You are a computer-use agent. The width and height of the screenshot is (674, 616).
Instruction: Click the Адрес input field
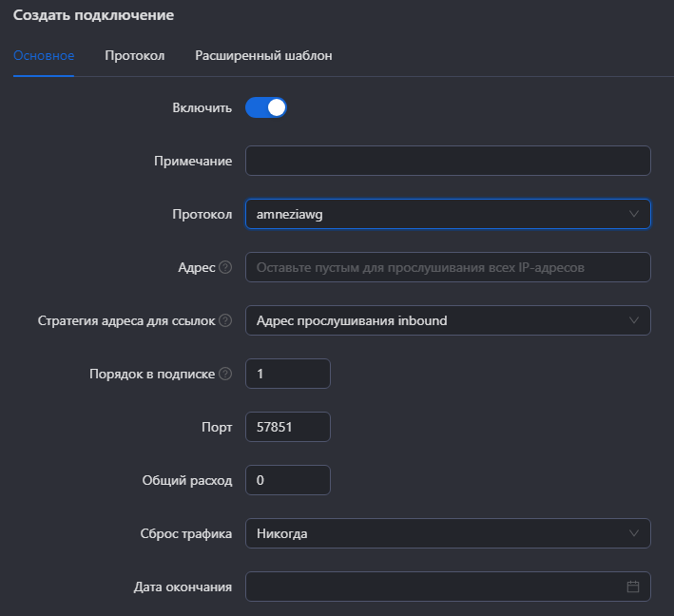448,267
